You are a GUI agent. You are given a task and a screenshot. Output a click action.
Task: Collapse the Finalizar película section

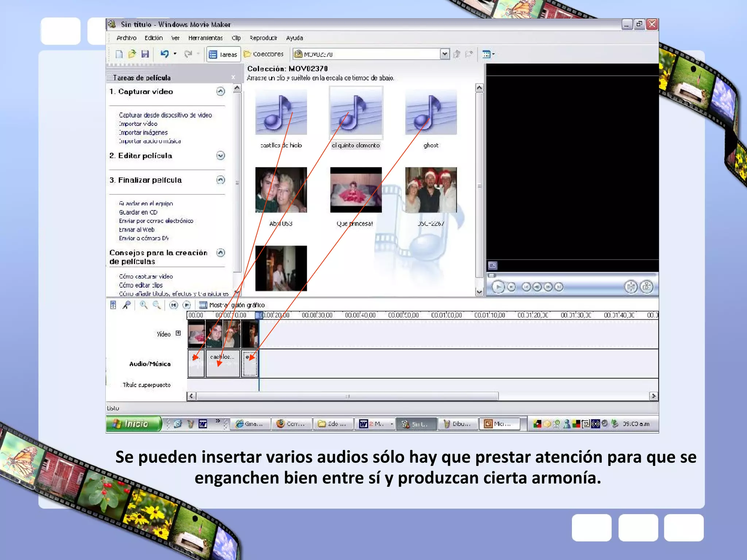(x=220, y=180)
